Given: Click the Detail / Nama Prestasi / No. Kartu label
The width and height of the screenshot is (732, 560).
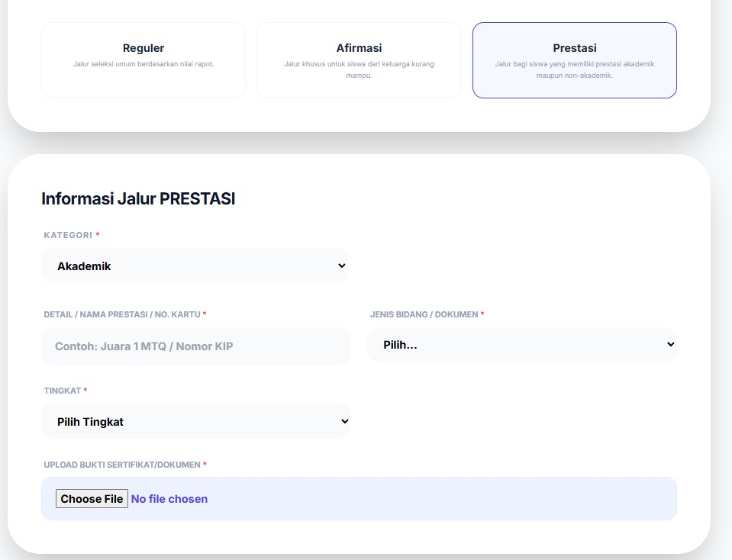Looking at the screenshot, I should pos(122,314).
